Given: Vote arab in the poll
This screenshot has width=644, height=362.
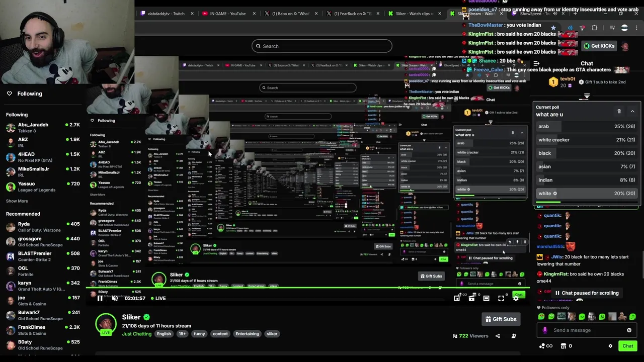Looking at the screenshot, I should tap(587, 127).
